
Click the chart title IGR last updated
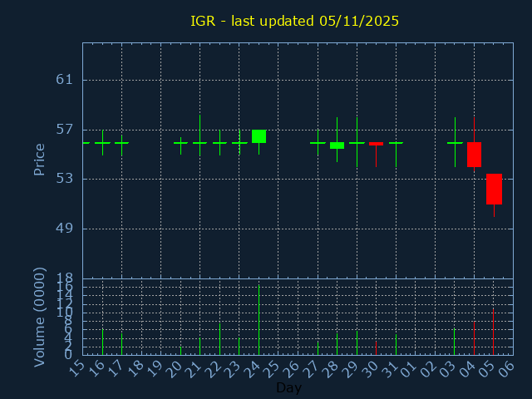294,21
